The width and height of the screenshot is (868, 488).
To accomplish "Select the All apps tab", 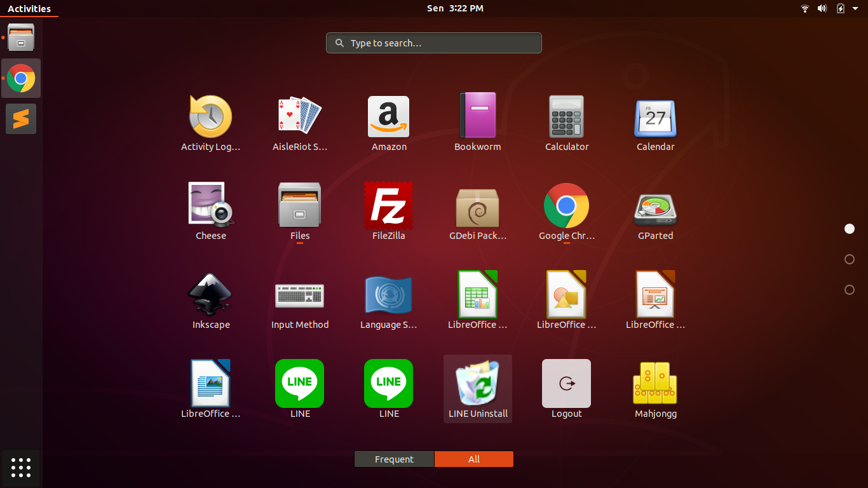I will pos(474,459).
